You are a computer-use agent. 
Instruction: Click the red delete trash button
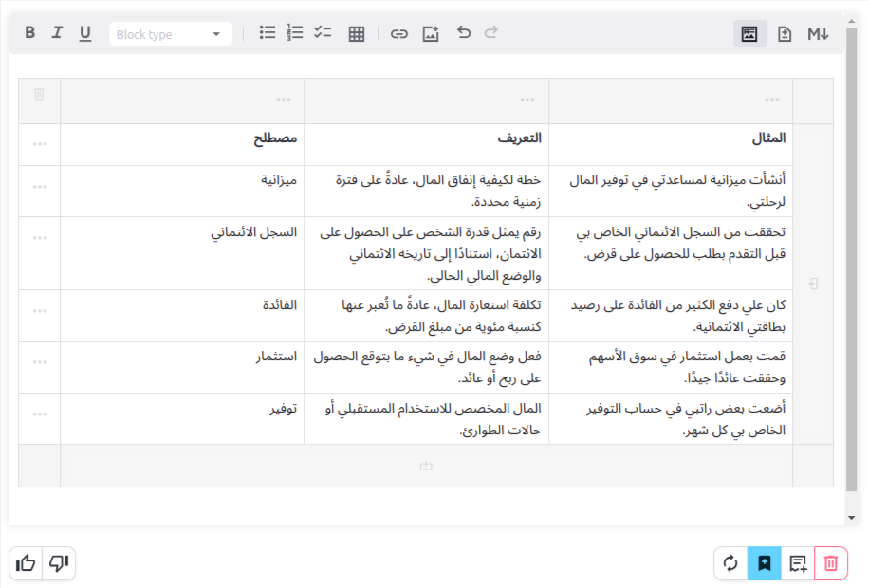click(831, 563)
